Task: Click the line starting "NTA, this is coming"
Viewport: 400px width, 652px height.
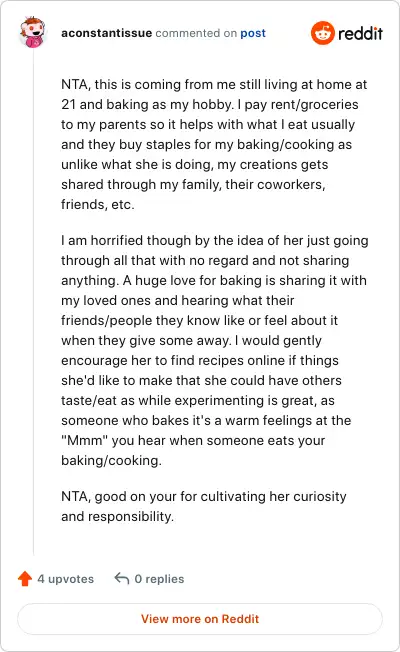Action: tap(214, 84)
